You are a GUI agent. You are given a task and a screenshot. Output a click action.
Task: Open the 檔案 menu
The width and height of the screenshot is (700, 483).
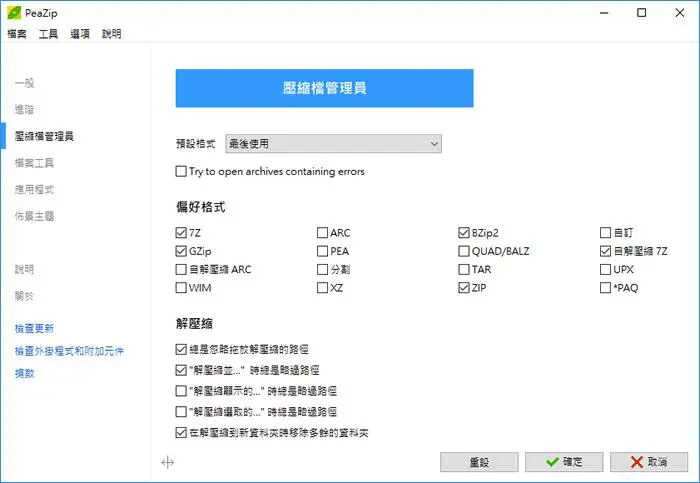(17, 34)
